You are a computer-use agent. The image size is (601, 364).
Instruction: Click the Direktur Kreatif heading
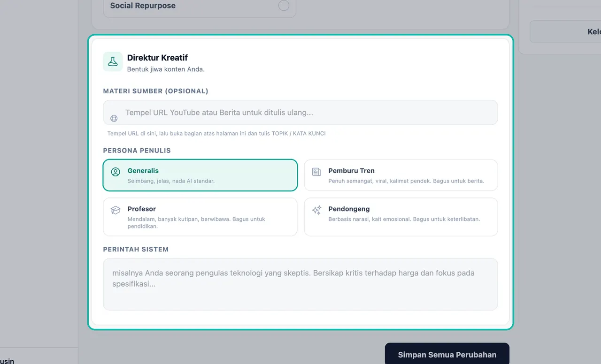click(157, 58)
